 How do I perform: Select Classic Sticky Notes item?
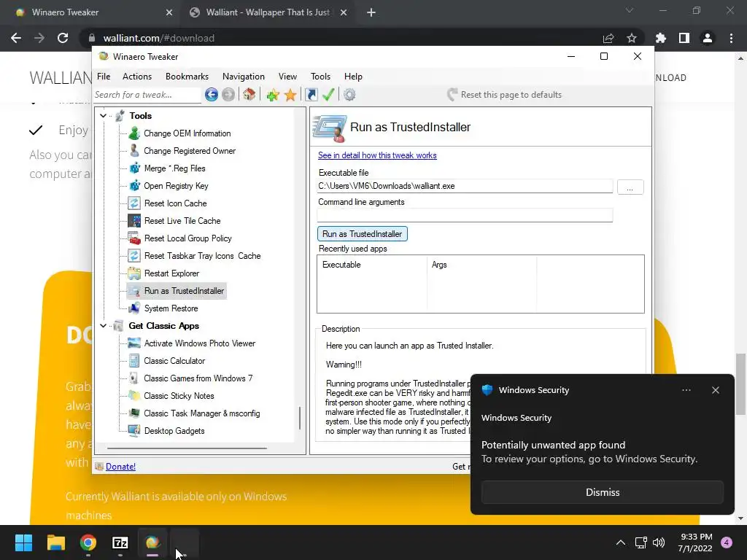click(x=179, y=396)
